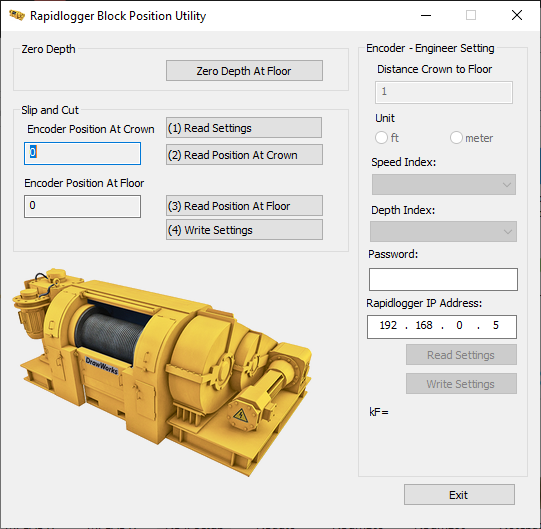Click the Password input field
This screenshot has height=529, width=541.
point(443,279)
